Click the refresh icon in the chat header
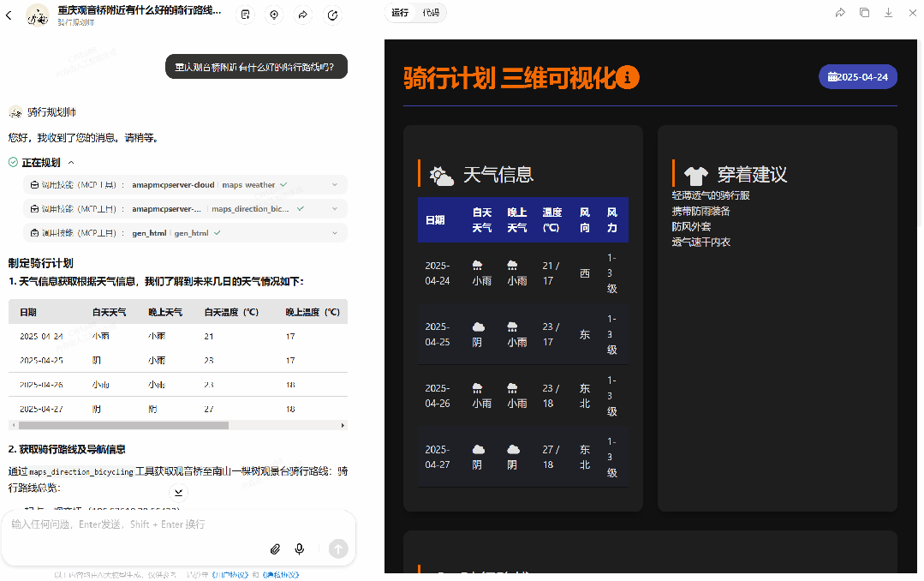 [332, 15]
